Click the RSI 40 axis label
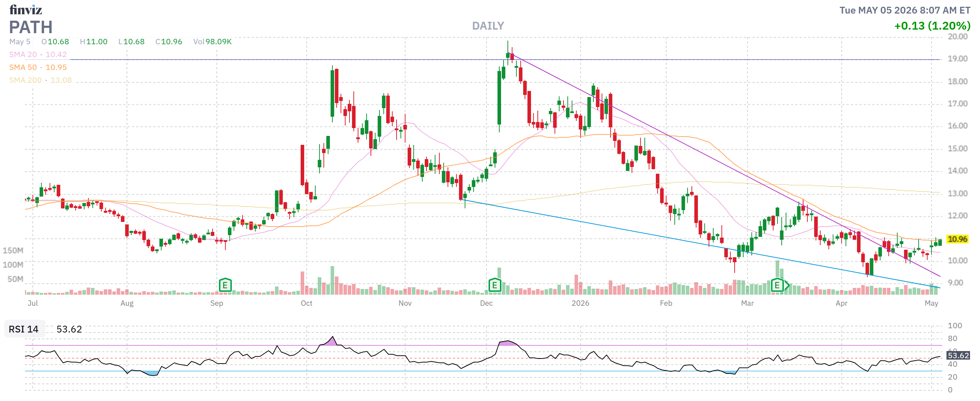This screenshot has width=980, height=401. coord(953,365)
